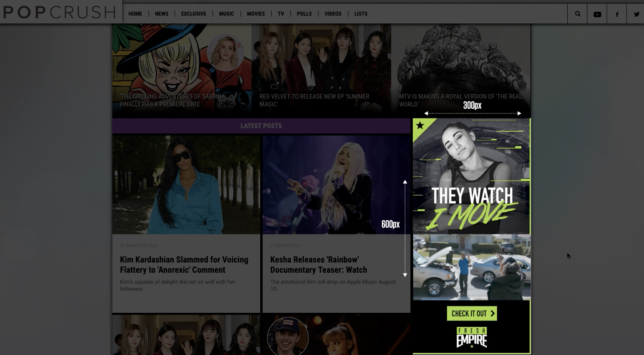Navigate to the Movies section
644x355 pixels.
click(256, 14)
